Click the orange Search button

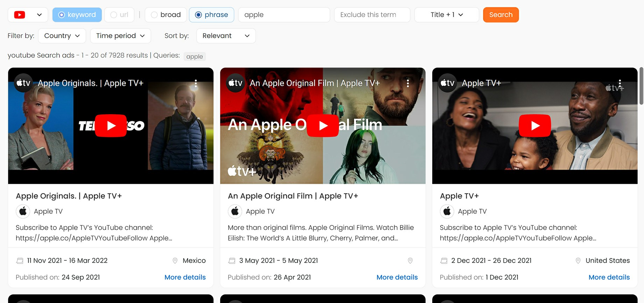click(501, 15)
